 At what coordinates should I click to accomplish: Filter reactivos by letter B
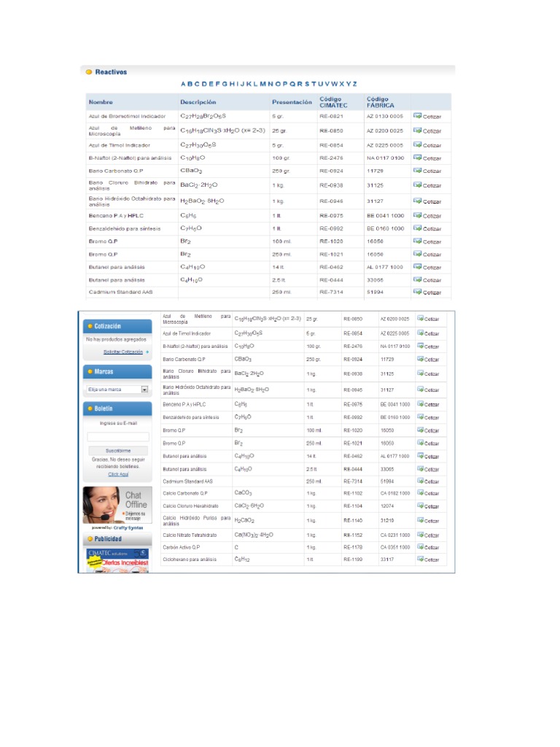pyautogui.click(x=190, y=84)
